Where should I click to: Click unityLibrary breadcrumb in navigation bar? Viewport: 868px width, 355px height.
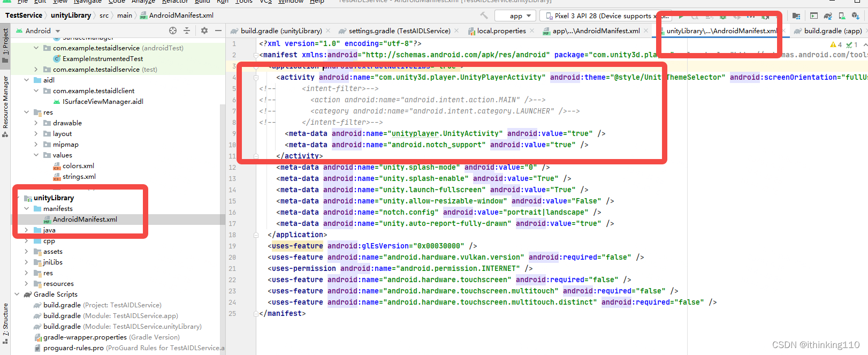pos(71,16)
